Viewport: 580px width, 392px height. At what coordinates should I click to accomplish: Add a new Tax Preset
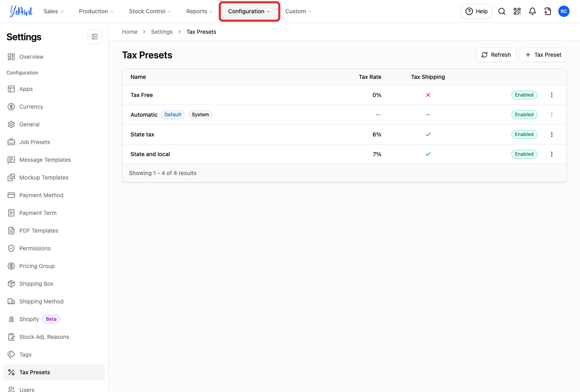point(543,55)
